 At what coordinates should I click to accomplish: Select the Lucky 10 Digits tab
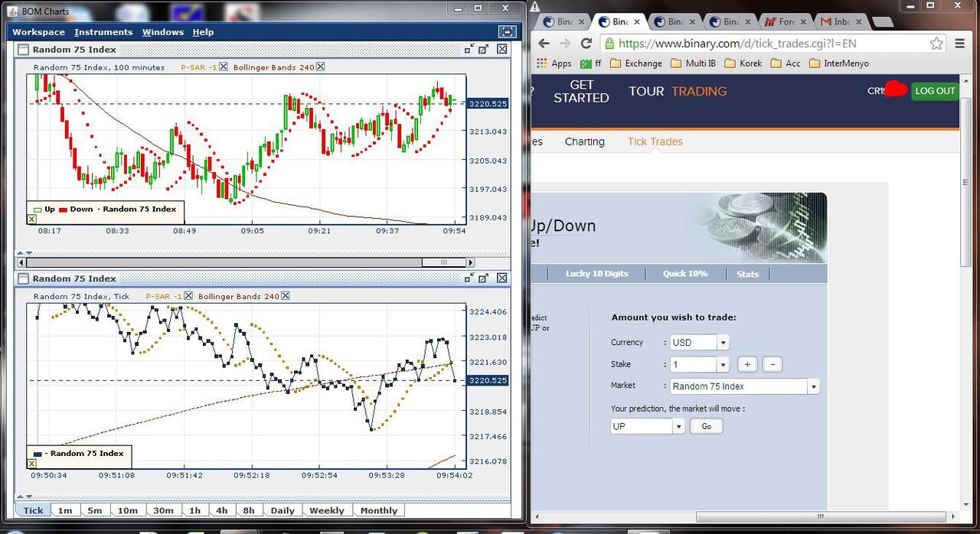598,273
